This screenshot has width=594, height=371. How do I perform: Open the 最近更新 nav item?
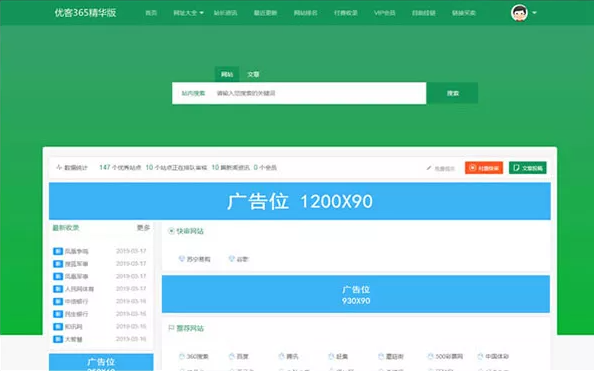265,13
